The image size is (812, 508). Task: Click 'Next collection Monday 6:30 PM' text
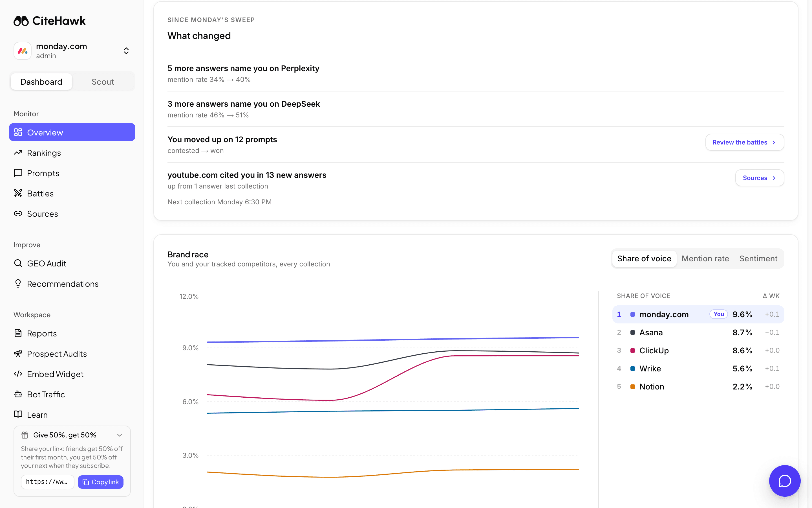(x=219, y=202)
